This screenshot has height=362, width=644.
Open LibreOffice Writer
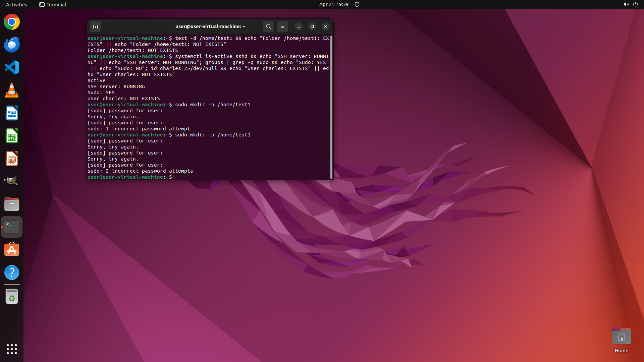pyautogui.click(x=12, y=113)
